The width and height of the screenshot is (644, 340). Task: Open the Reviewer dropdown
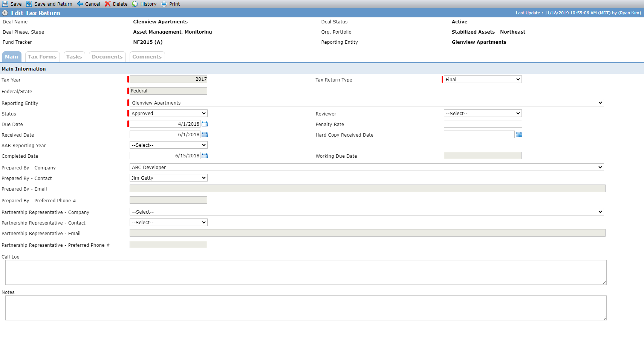click(483, 113)
